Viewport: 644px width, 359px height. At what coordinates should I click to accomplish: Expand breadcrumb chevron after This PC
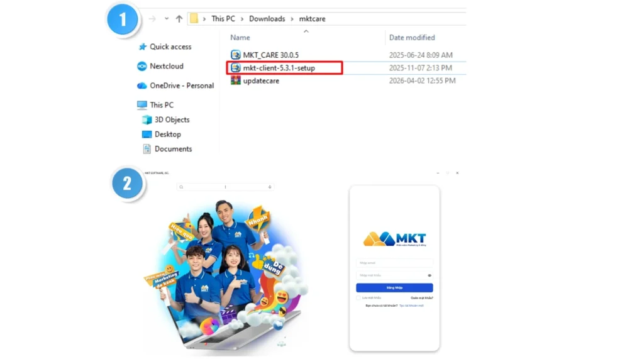(x=242, y=19)
